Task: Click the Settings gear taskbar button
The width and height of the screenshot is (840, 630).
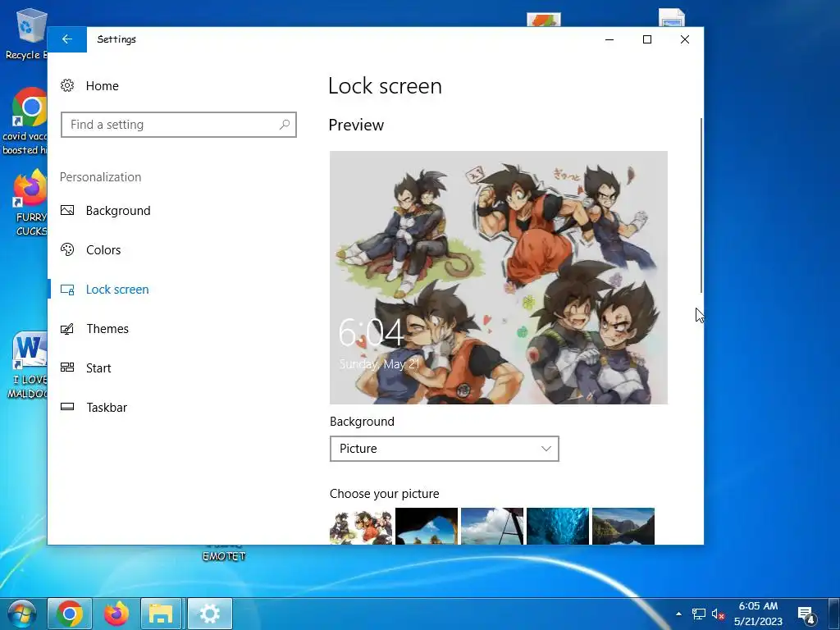Action: tap(209, 614)
